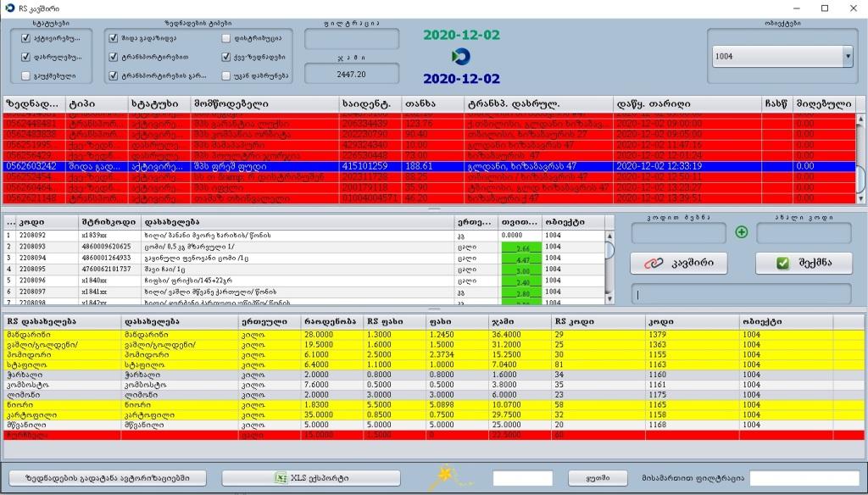This screenshot has width=868, height=495.
Task: Click the splitter handle below the waybill table
Action: pyautogui.click(x=434, y=208)
